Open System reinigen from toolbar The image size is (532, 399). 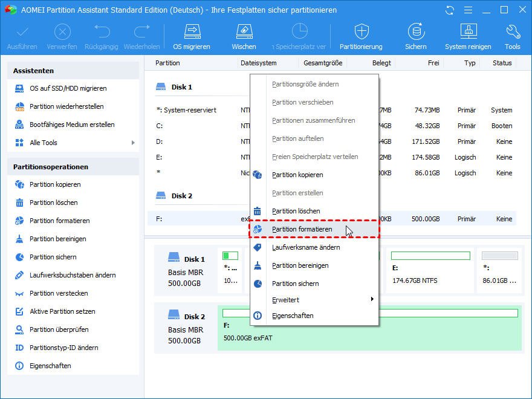pyautogui.click(x=468, y=37)
